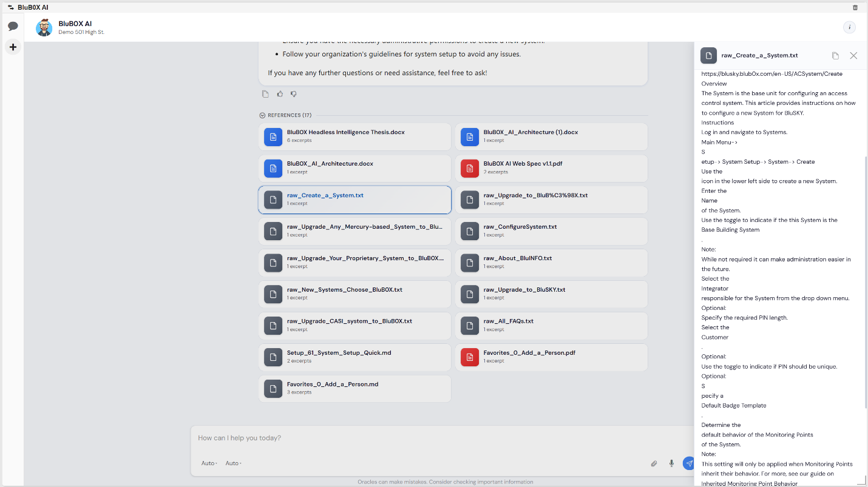
Task: Click the side panel vertical scrollbar
Action: (866, 282)
